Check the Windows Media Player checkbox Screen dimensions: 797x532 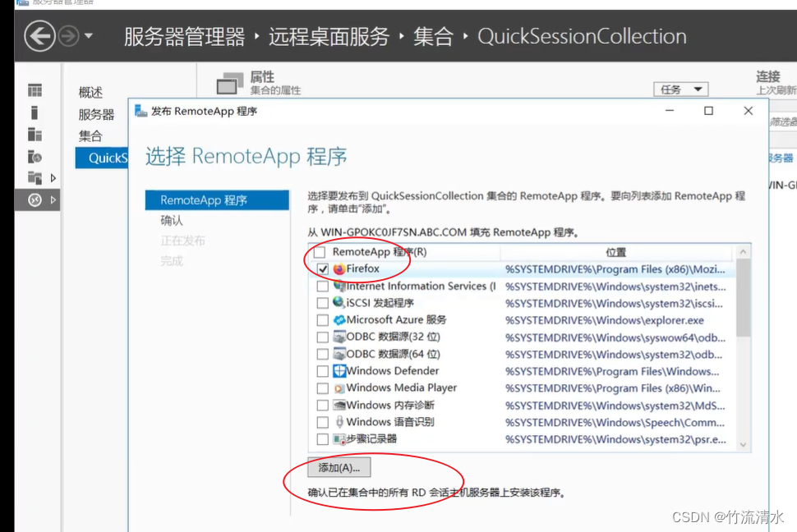click(322, 388)
